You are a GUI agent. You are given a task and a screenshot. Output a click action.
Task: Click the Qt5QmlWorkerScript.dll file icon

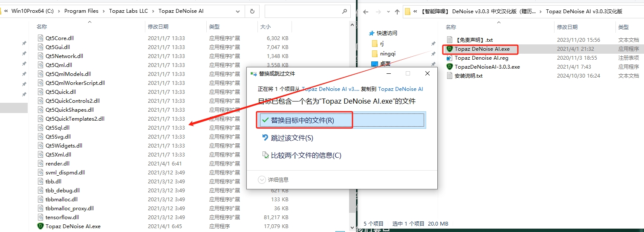tap(40, 83)
